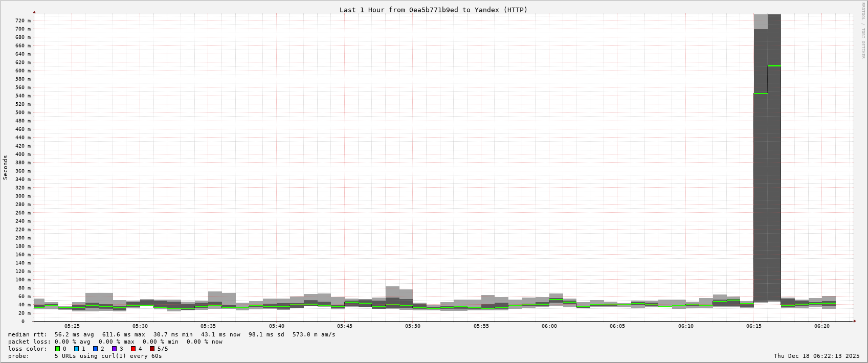Click the 720 m label on y-axis
This screenshot has height=363, width=868.
(x=23, y=20)
